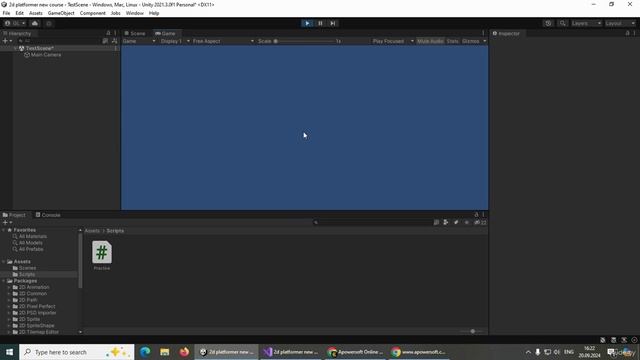Focus the Project search field
The width and height of the screenshot is (640, 360).
click(372, 222)
